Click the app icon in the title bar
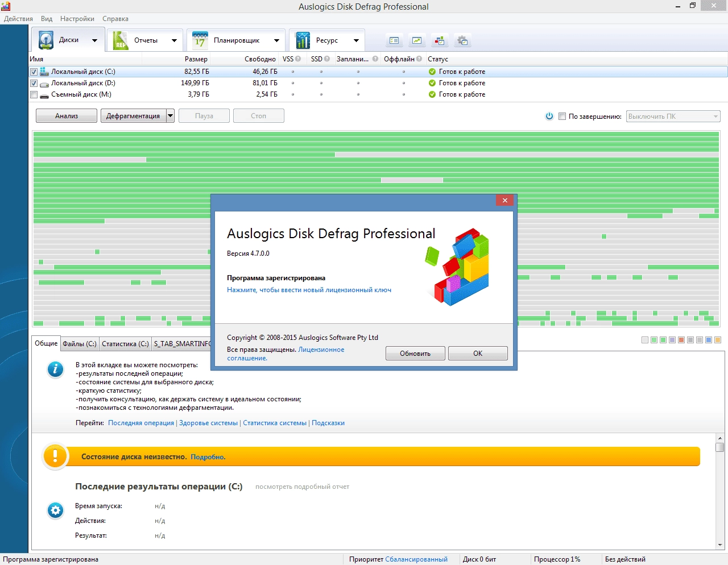 [6, 6]
